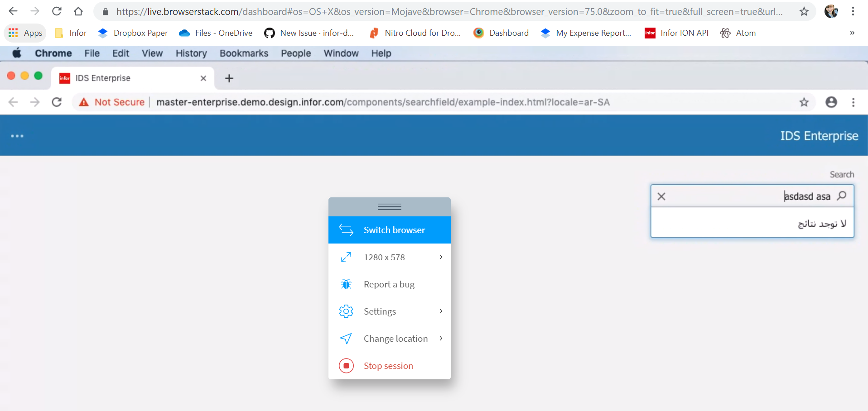Open the Nitro Cloud bookmark

click(415, 33)
